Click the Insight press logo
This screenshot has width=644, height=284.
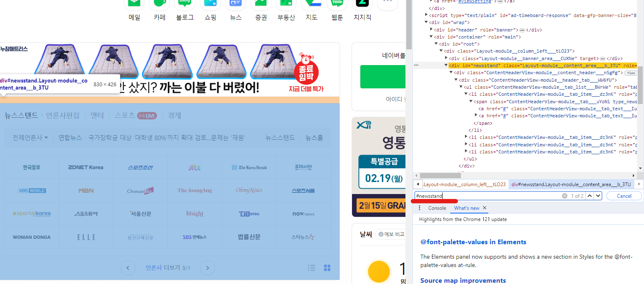click(x=195, y=214)
